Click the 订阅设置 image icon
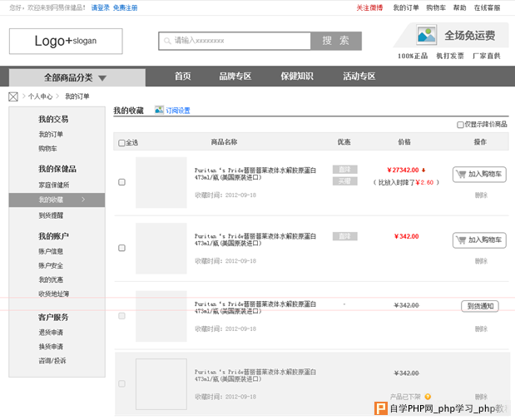 click(x=158, y=110)
